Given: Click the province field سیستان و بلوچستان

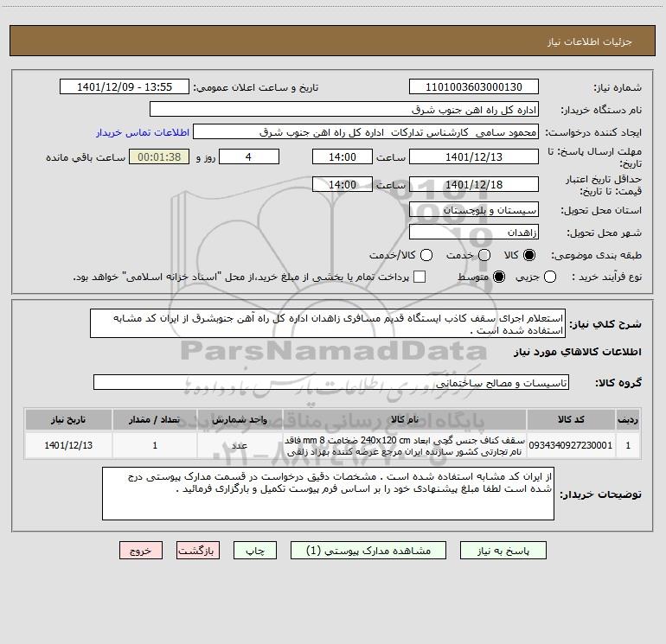Looking at the screenshot, I should (x=474, y=210).
